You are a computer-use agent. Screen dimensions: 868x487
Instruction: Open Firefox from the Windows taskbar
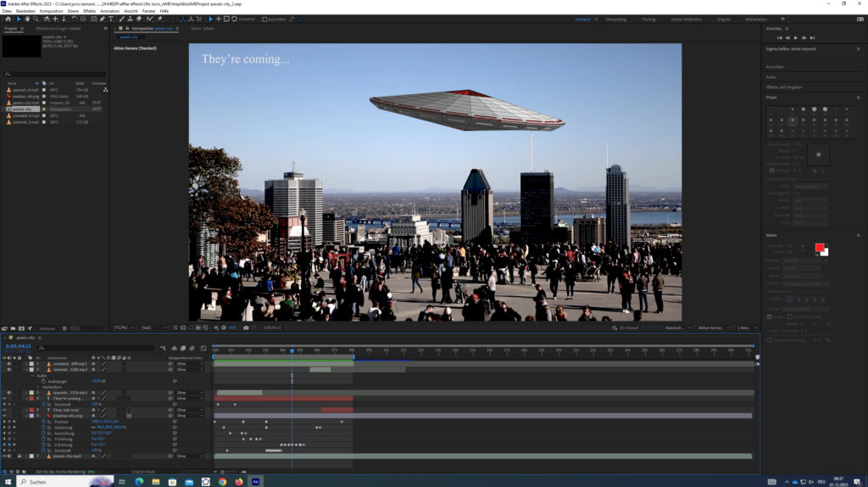tap(238, 481)
